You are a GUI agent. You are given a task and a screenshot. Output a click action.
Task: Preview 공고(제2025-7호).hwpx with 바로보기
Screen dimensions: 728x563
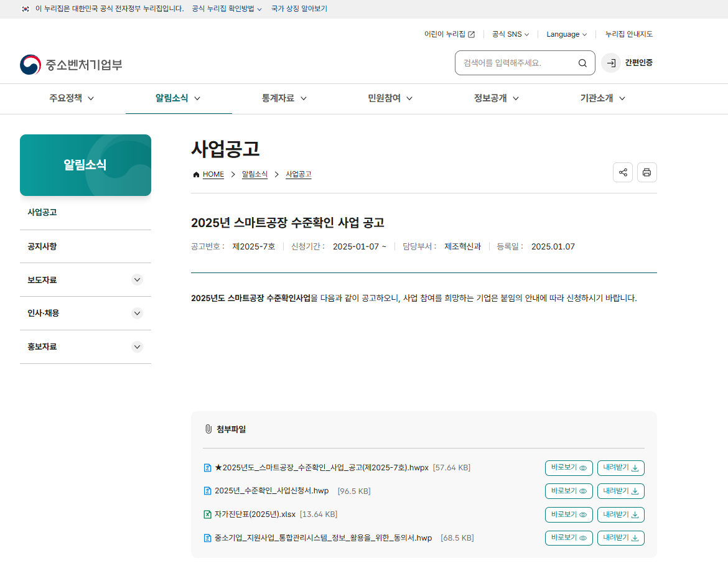pos(569,468)
